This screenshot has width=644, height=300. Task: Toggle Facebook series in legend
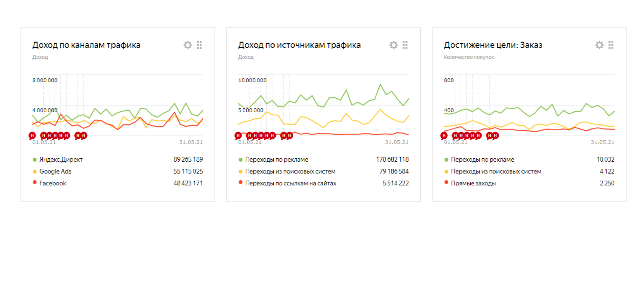pyautogui.click(x=53, y=183)
